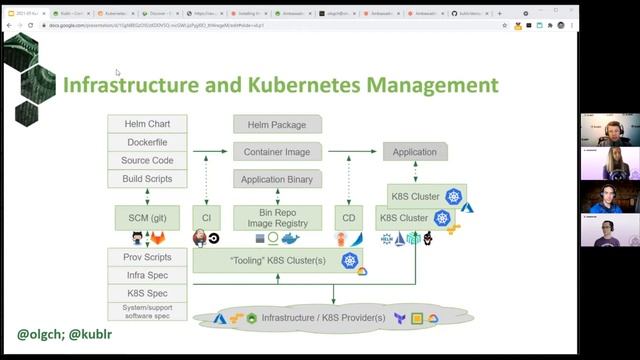640x360 pixels.
Task: Go back using the browser back arrow
Action: click(x=9, y=25)
